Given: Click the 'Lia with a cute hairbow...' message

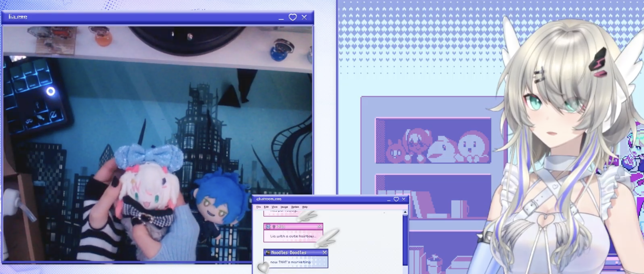Looking at the screenshot, I should pyautogui.click(x=293, y=236).
